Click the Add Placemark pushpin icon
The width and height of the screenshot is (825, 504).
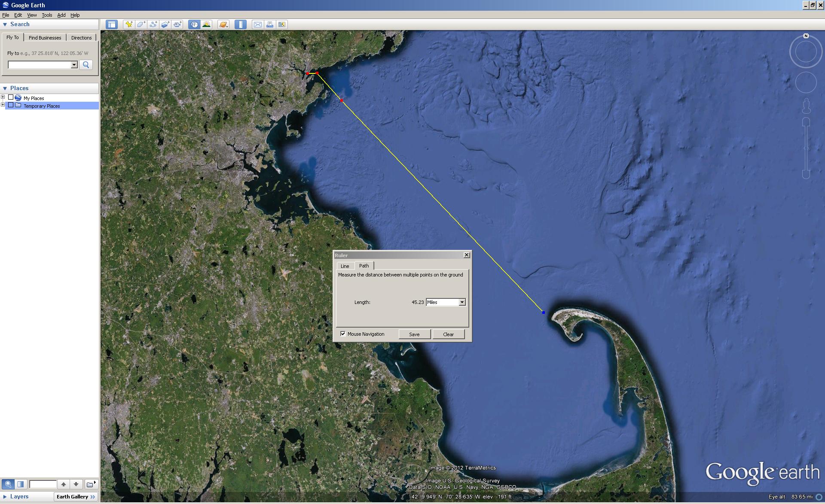(128, 24)
